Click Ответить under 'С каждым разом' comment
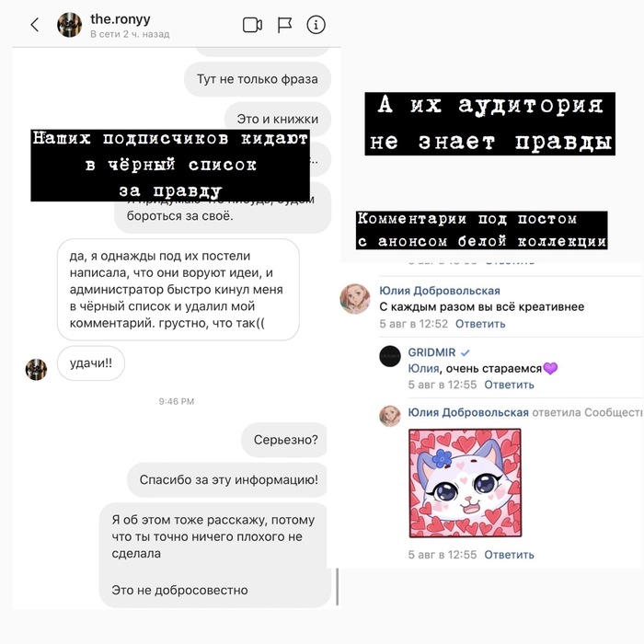Screen dimensions: 644x644 tap(480, 324)
